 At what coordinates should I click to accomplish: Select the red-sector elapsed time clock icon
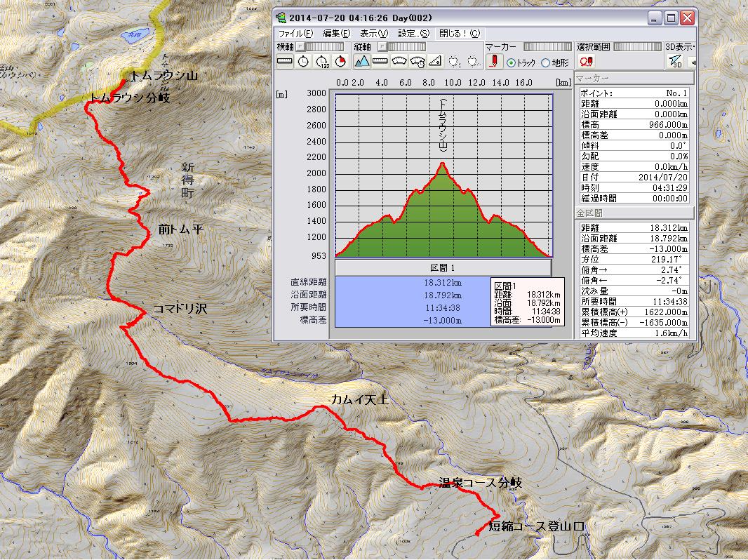[x=340, y=62]
